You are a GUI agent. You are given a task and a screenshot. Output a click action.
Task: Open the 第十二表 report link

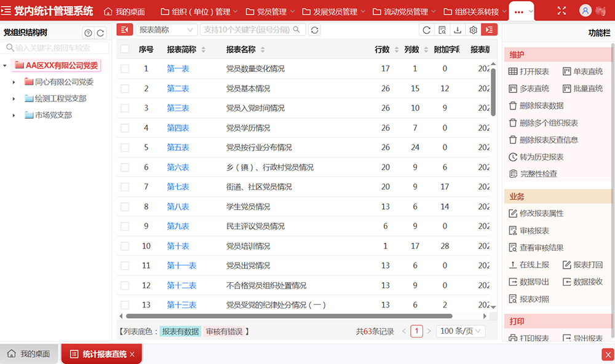pyautogui.click(x=181, y=285)
